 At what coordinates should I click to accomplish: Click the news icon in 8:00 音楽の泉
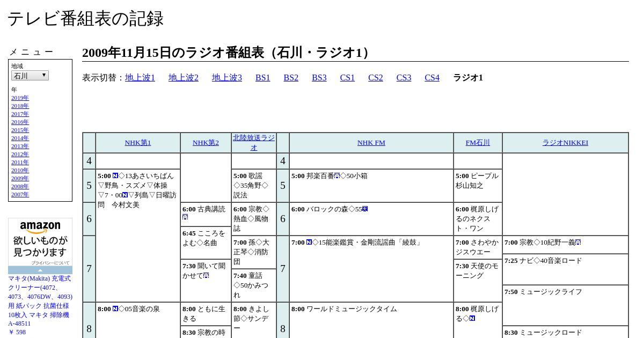(115, 308)
